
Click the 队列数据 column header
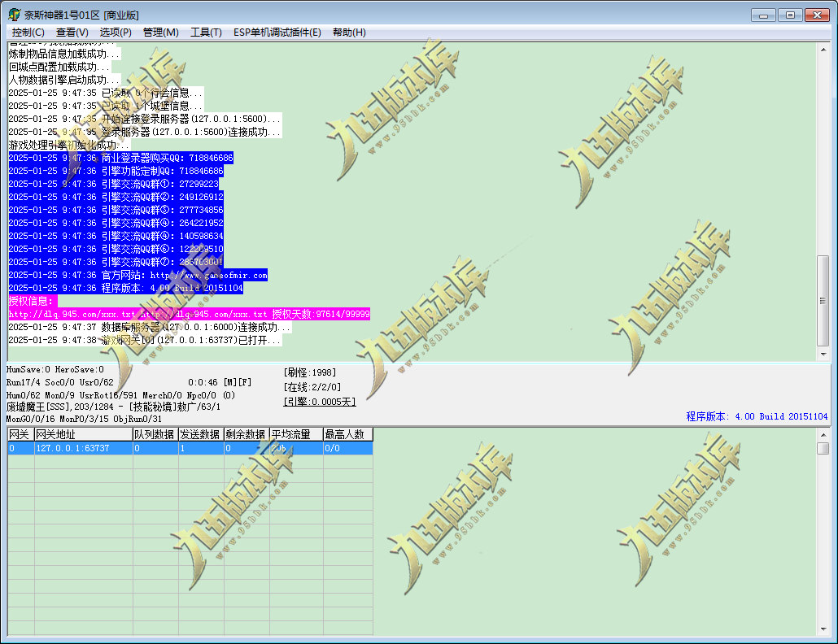pyautogui.click(x=155, y=435)
